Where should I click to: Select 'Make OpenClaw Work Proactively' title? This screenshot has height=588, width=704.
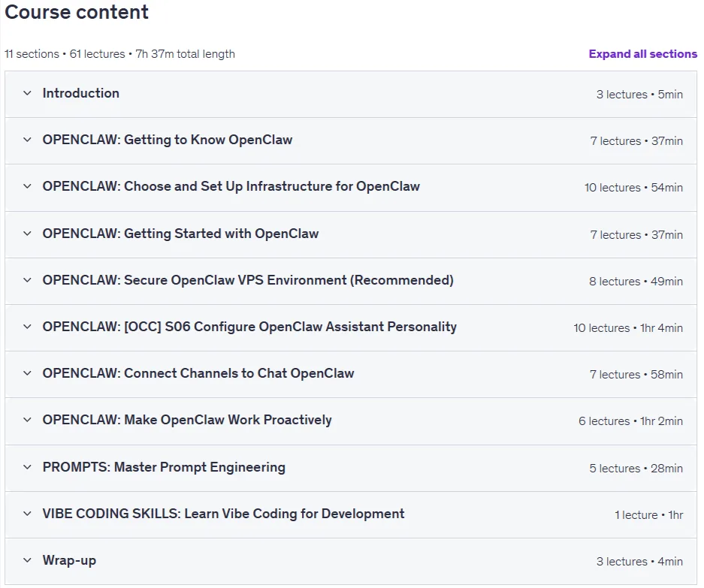[x=187, y=420]
